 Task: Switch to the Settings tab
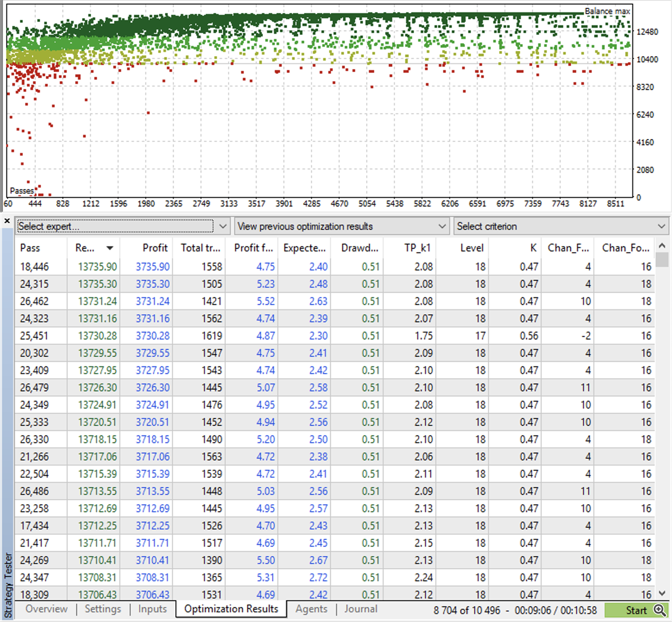click(103, 609)
